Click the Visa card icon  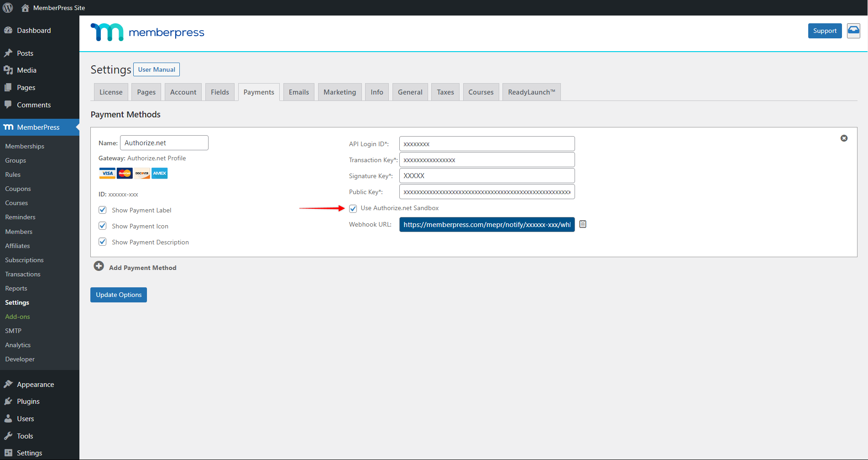pyautogui.click(x=107, y=173)
